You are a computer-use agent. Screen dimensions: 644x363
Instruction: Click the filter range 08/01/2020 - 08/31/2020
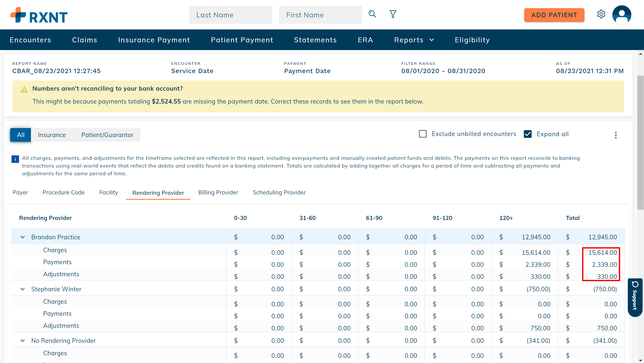pos(443,71)
